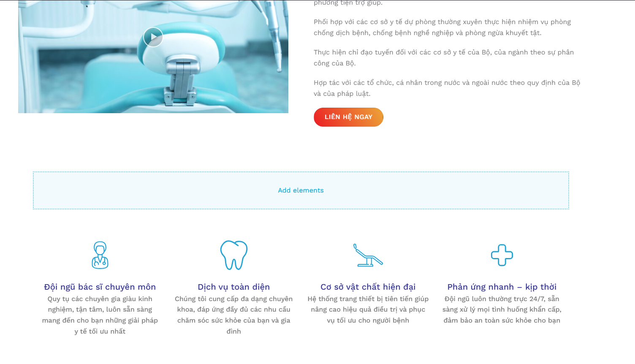Select the tooth icon
Viewport: 635px width, 364px height.
(x=234, y=255)
